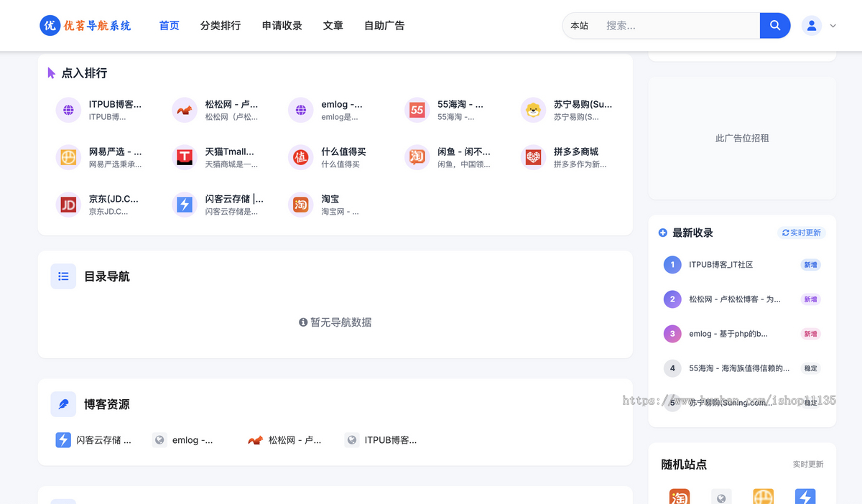Open 松松网 - 卢松松博客 in 最新收录 list
Viewport: 862px width, 504px height.
click(735, 299)
